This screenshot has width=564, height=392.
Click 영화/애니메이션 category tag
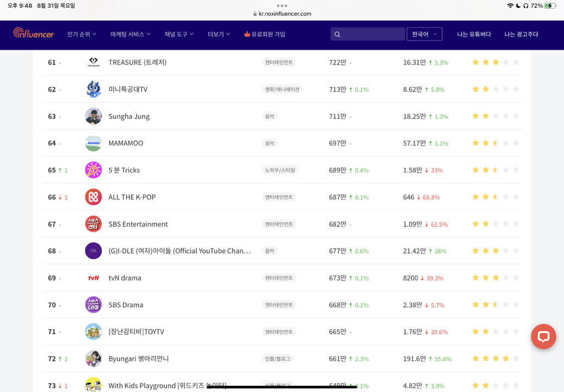click(x=282, y=89)
